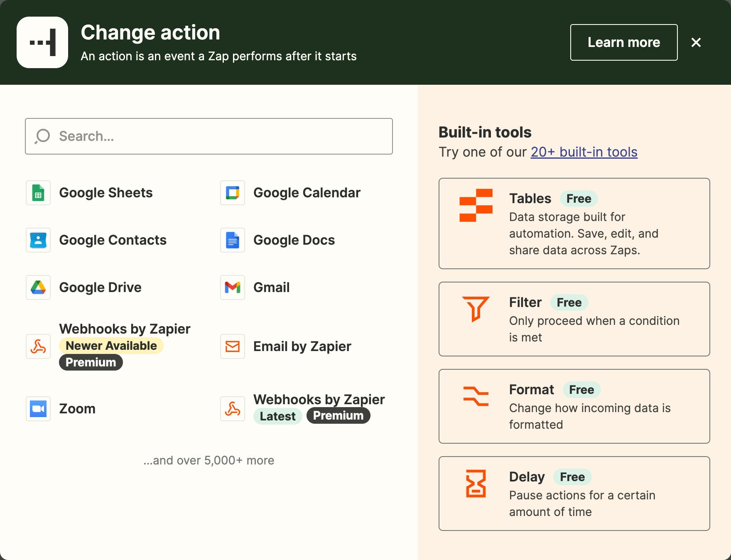Select the Google Drive label

click(100, 287)
